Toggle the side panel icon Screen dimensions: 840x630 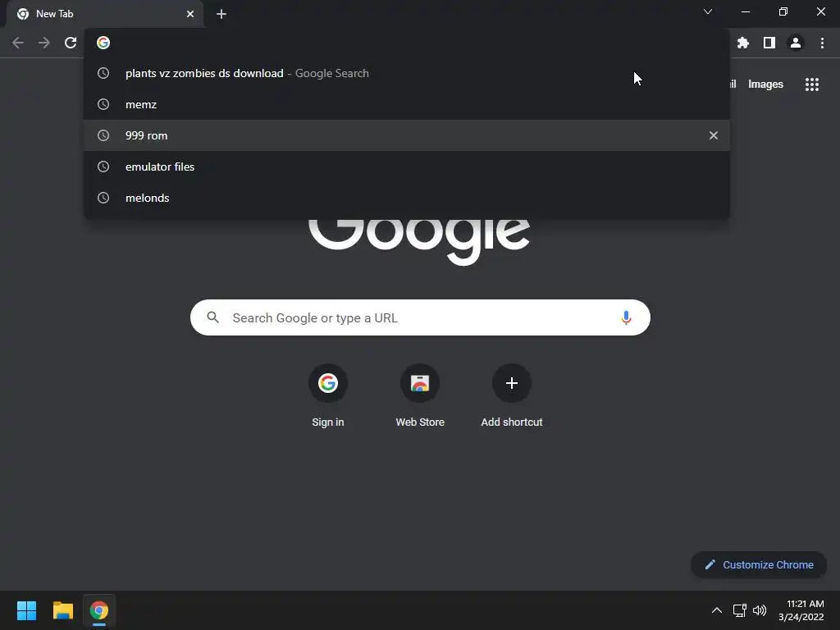(x=769, y=43)
